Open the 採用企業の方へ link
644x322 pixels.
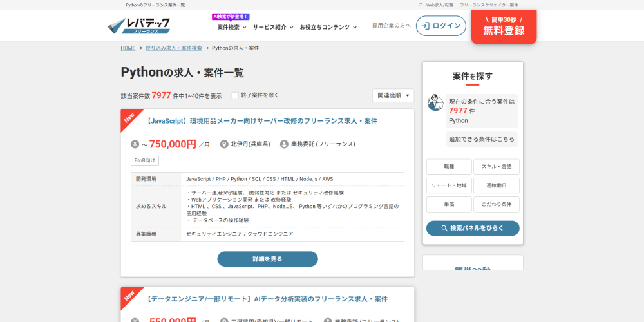click(x=392, y=26)
